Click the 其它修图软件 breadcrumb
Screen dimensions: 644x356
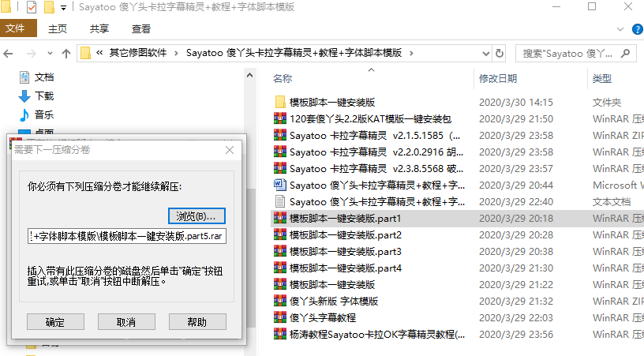tap(138, 53)
